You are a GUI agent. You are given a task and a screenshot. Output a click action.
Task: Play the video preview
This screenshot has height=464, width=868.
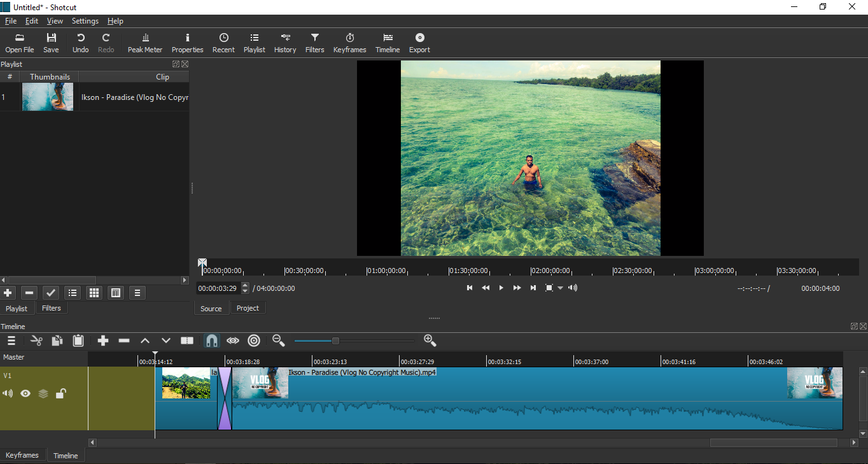(501, 288)
